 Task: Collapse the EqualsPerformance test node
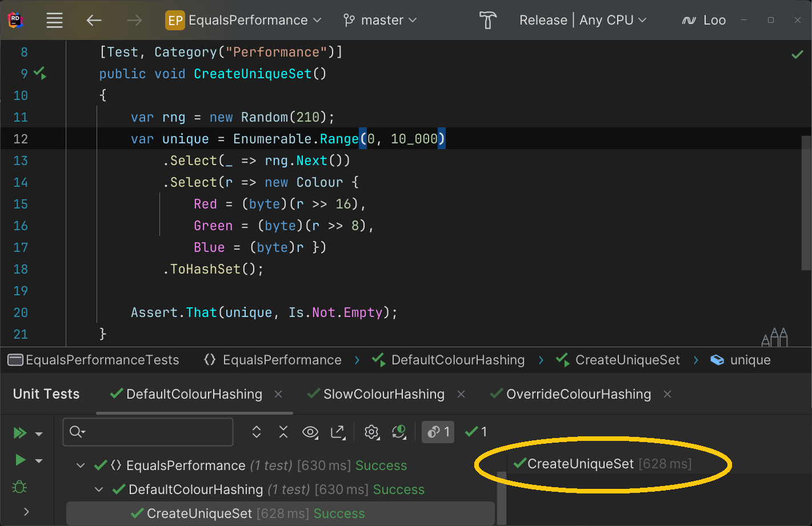[81, 465]
